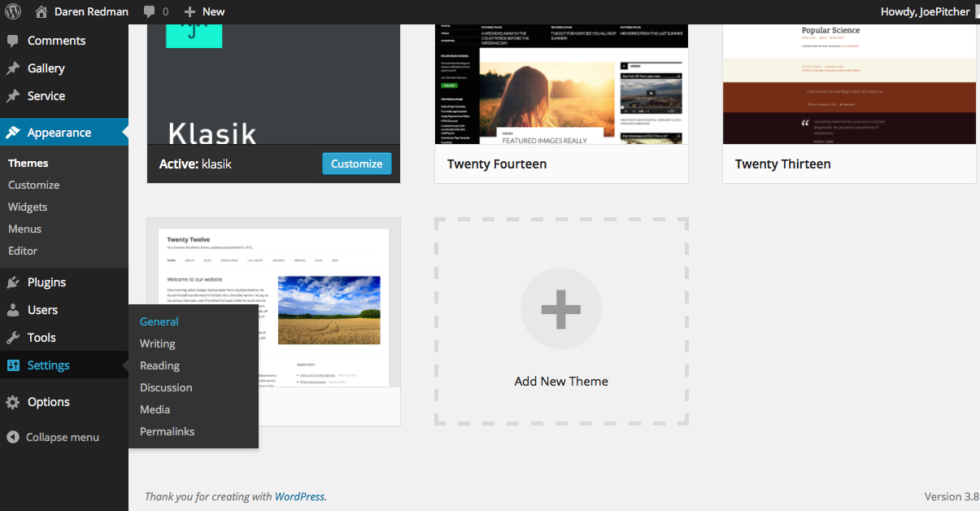Click Add New Theme label
Viewport: 980px width, 511px height.
point(561,381)
